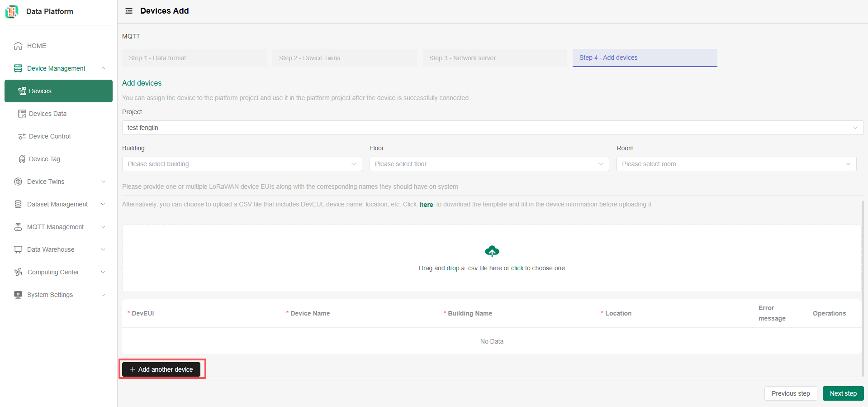The height and width of the screenshot is (407, 868).
Task: Go to Step 1 - Data format tab
Action: (194, 58)
